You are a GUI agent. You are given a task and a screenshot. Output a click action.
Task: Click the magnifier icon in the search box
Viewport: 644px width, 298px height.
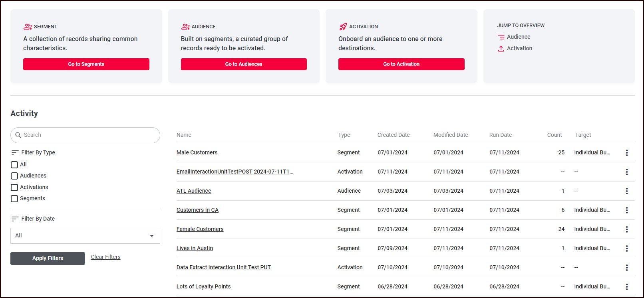[18, 135]
